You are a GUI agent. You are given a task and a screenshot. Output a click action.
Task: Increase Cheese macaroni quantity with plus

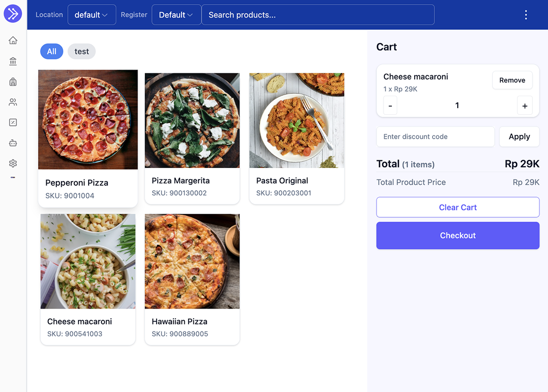[x=525, y=106]
